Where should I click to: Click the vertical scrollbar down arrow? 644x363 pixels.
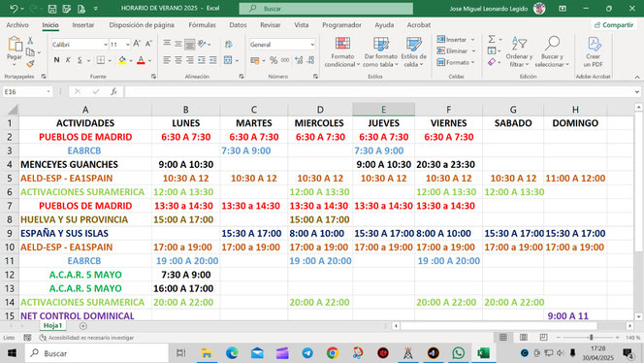638,316
